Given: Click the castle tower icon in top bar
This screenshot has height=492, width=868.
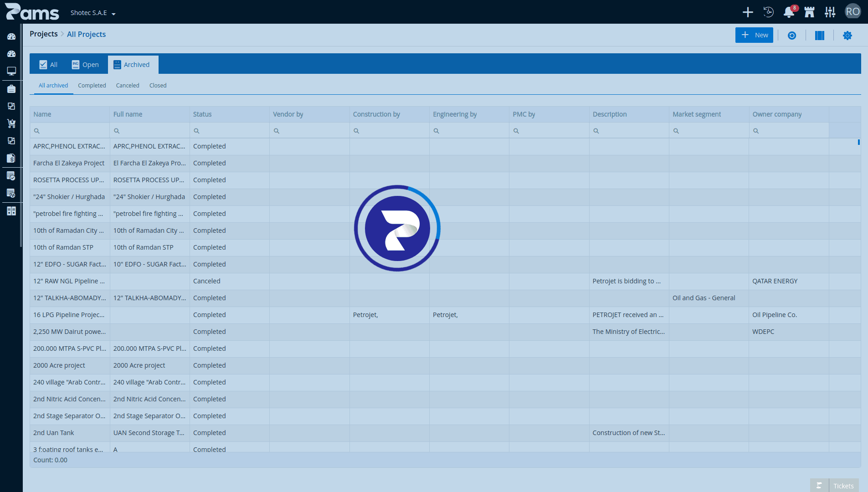Looking at the screenshot, I should pos(810,12).
